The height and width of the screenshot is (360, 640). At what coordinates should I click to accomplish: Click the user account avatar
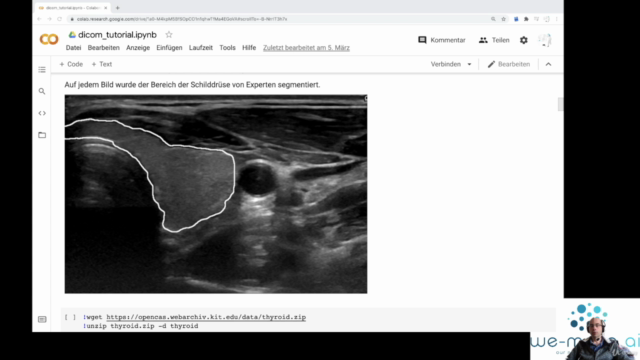point(545,40)
